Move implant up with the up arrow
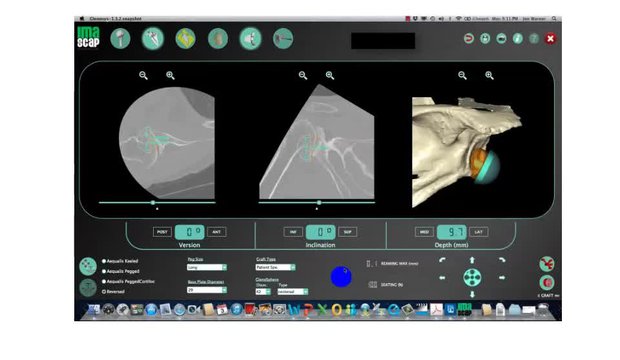620x360 pixels. pos(472,260)
